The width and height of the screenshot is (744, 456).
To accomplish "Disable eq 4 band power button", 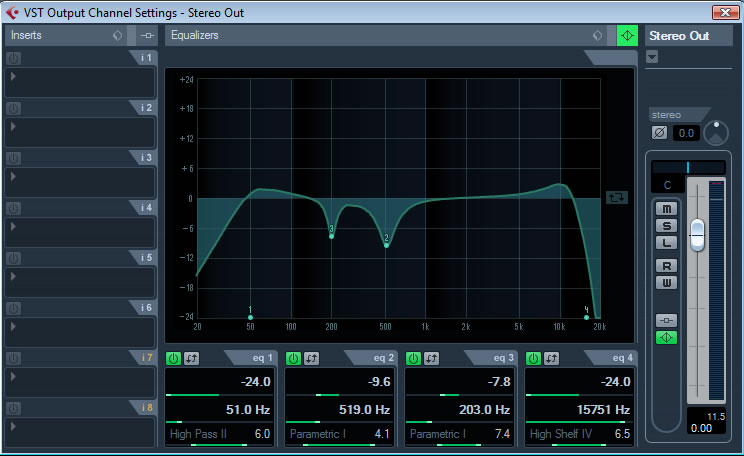I will pyautogui.click(x=533, y=358).
